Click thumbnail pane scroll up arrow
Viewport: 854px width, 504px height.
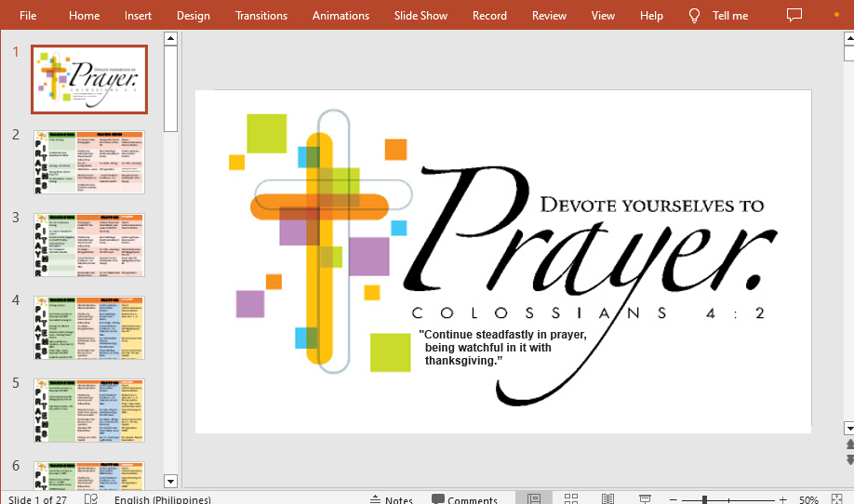pos(170,38)
